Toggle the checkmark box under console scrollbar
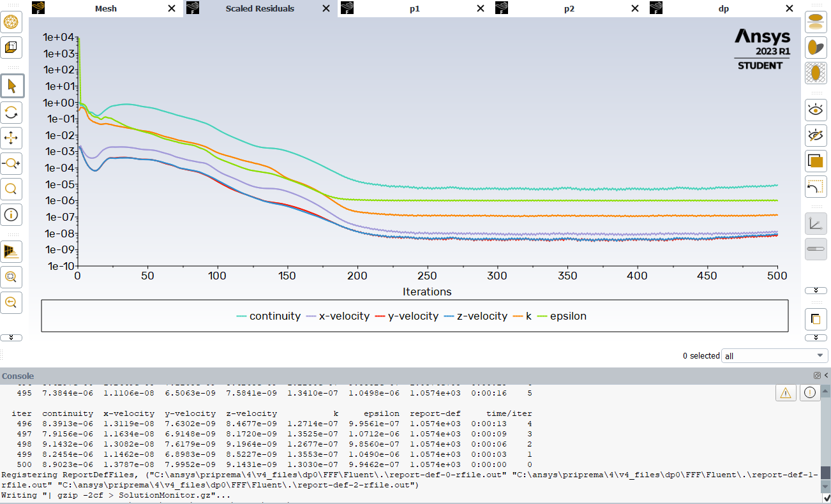This screenshot has width=831, height=504. (x=826, y=498)
